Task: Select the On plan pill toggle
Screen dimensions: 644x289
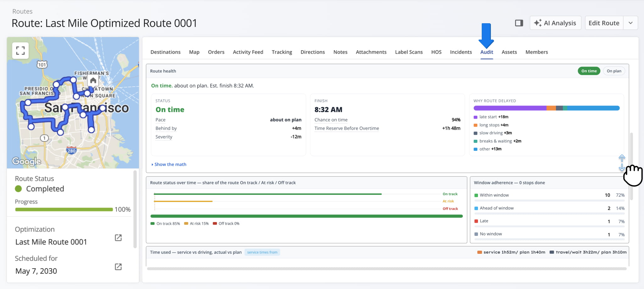Action: [614, 71]
